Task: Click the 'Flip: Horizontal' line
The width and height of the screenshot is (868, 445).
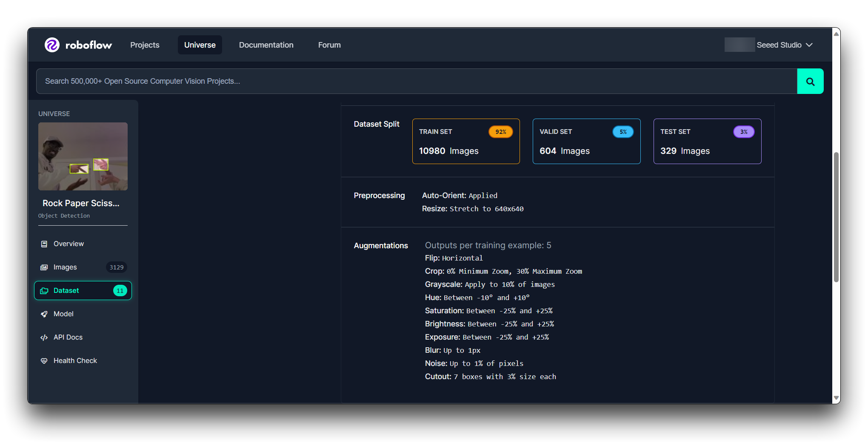Action: (454, 258)
